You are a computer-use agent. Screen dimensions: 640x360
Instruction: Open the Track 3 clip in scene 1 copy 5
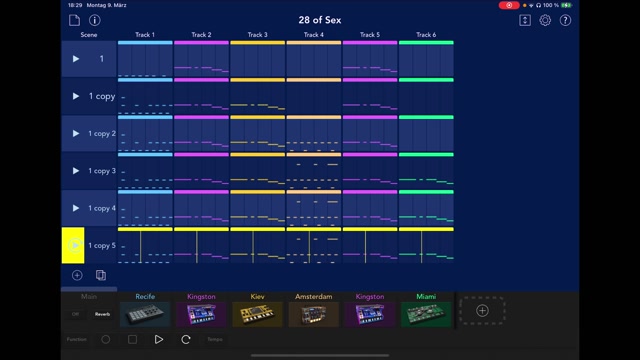258,245
